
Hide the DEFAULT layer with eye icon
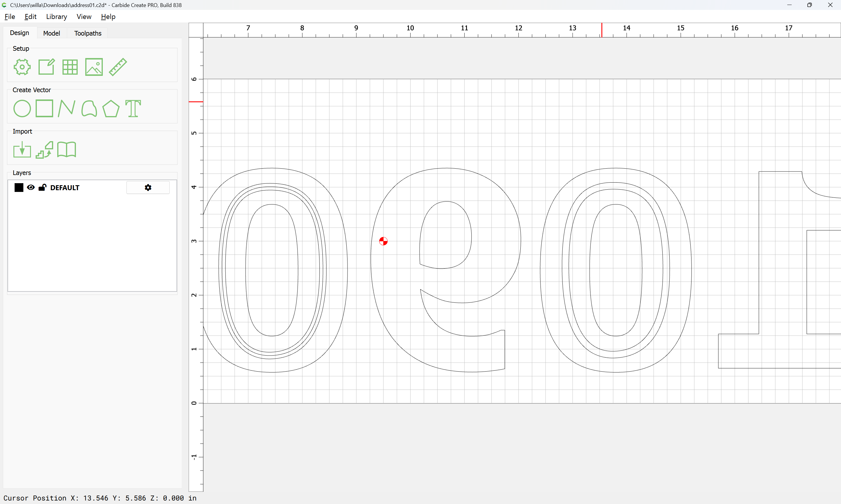pos(31,188)
